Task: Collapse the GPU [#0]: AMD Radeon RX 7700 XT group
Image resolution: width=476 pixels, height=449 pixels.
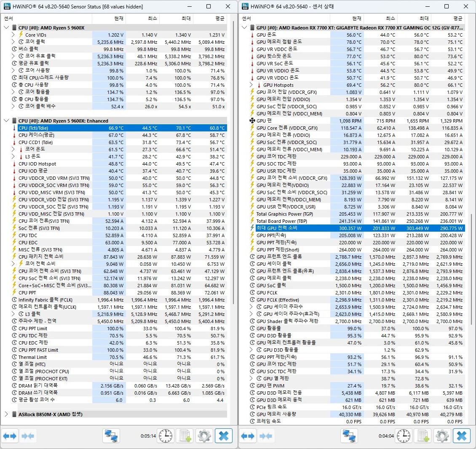Action: coord(244,28)
